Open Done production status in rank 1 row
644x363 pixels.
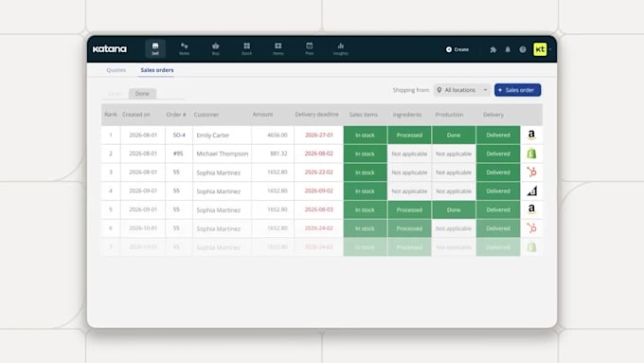point(454,135)
